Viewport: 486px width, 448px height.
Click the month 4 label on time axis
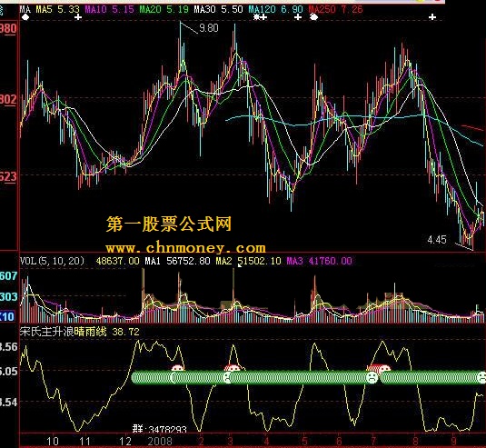tap(266, 441)
